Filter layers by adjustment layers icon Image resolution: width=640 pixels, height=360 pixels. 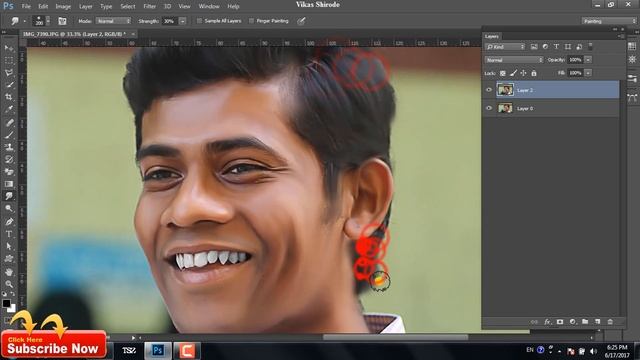[545, 47]
